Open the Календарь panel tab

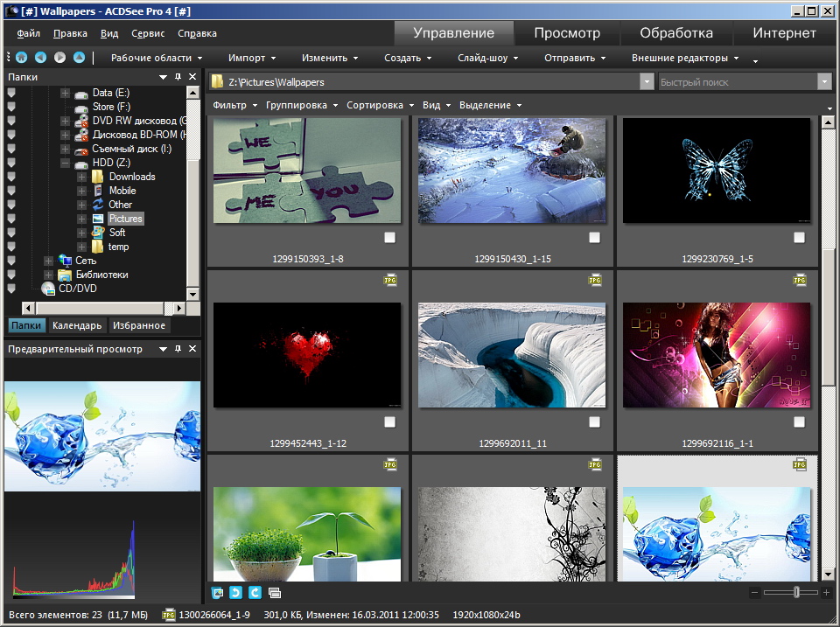pos(77,325)
